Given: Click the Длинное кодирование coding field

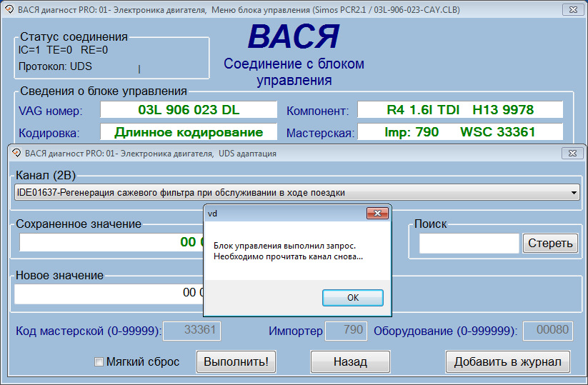Looking at the screenshot, I should tap(189, 132).
